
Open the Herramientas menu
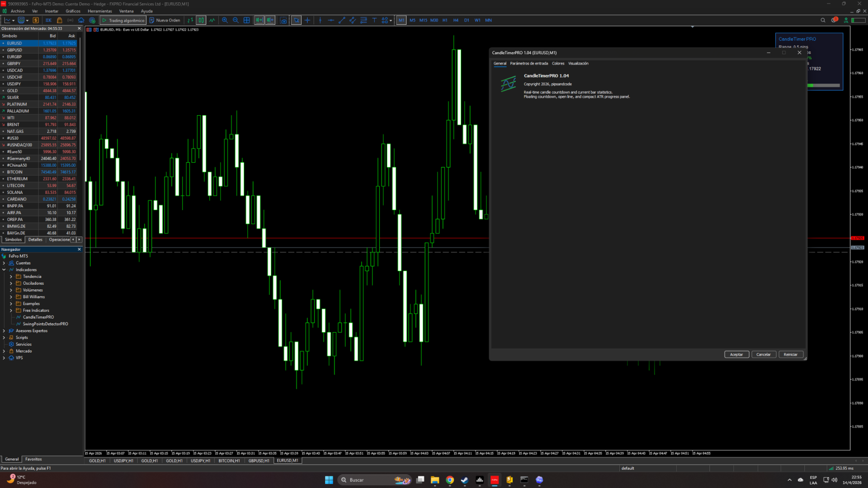point(99,11)
